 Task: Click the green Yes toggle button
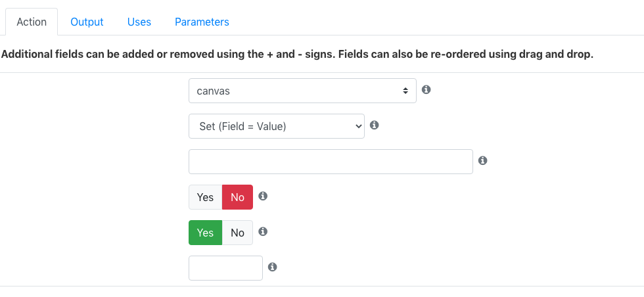205,233
